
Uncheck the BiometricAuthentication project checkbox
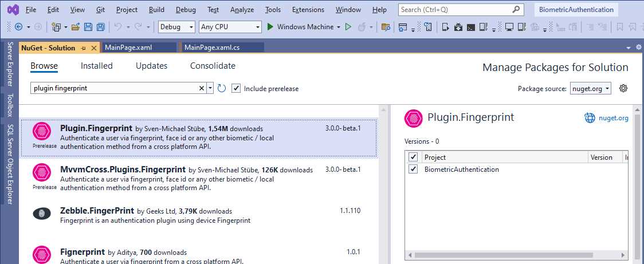413,169
